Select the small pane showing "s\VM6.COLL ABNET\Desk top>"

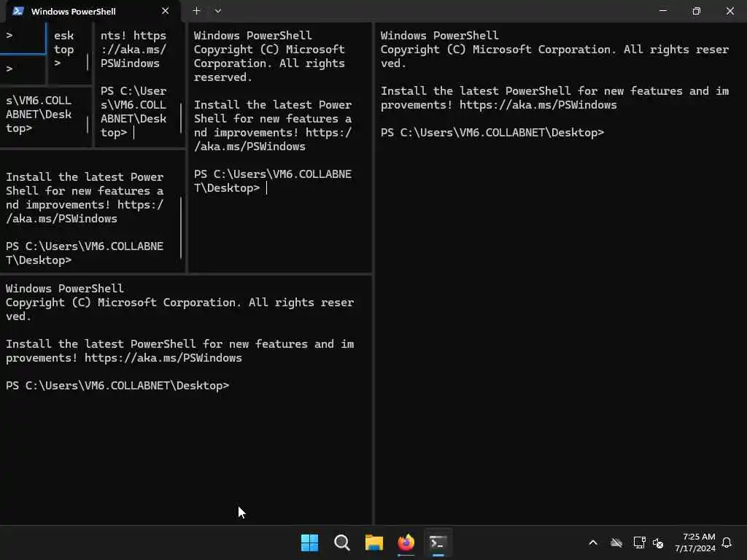[x=46, y=116]
